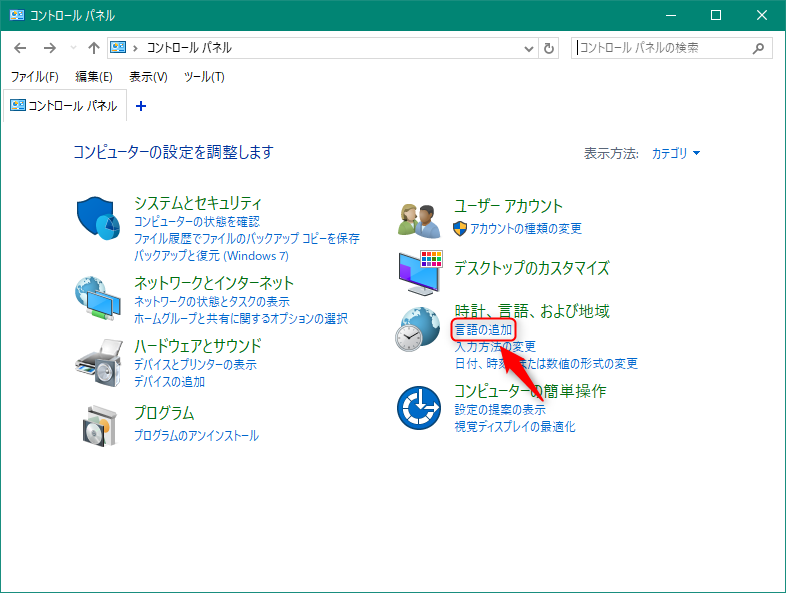Screen dimensions: 786x593
Task: Click the search magnifier icon
Action: pos(758,48)
